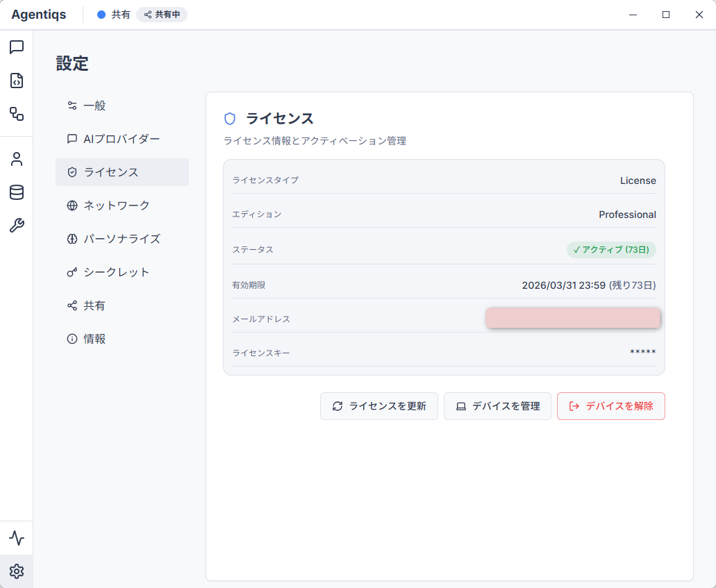Click the 共有中 sharing badge in title bar
This screenshot has height=588, width=716.
tap(162, 15)
